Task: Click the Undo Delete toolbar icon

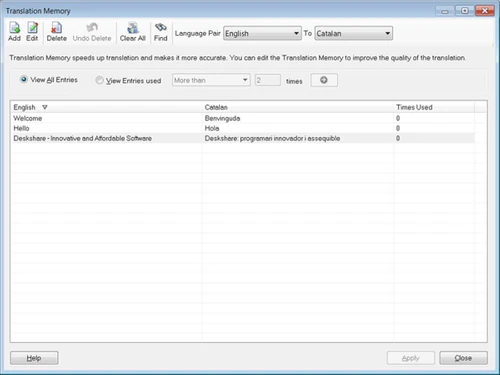Action: (x=92, y=32)
